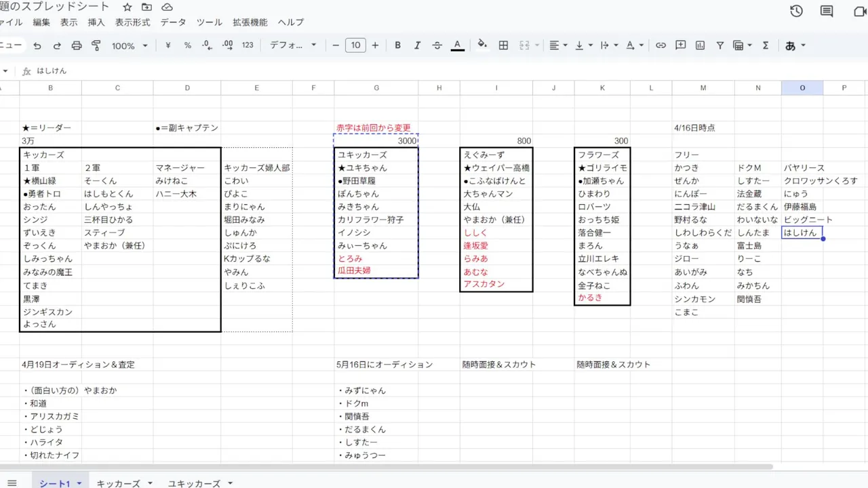Select cell ★ウェイバー高橋
Viewport: 868px width, 488px height.
(496, 167)
